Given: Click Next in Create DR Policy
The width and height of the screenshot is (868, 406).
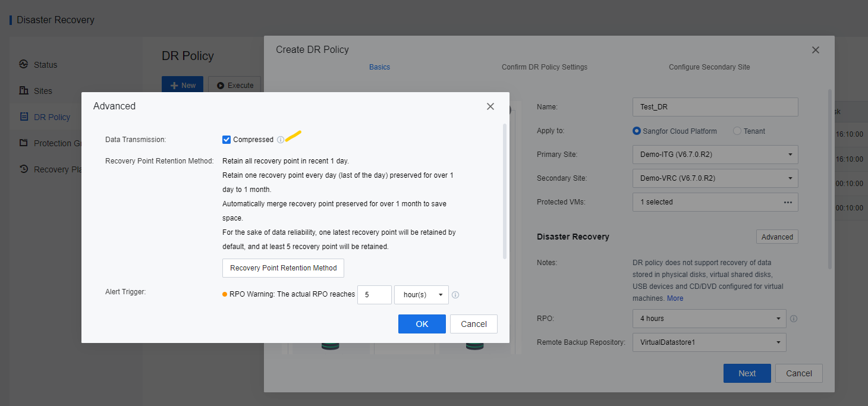Looking at the screenshot, I should [x=747, y=373].
